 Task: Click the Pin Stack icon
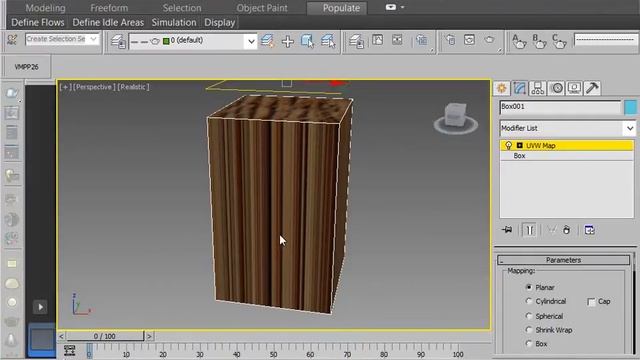point(507,230)
